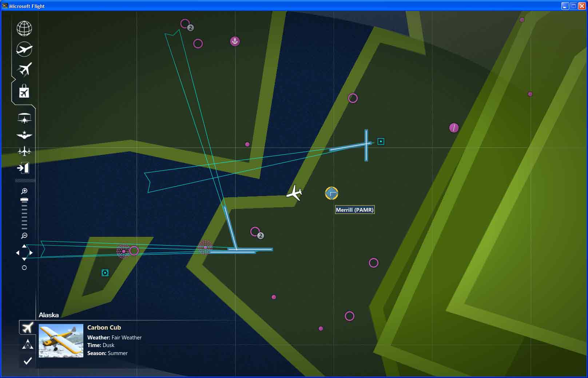
Task: Click the Time: Dusk setting text
Action: tap(101, 345)
